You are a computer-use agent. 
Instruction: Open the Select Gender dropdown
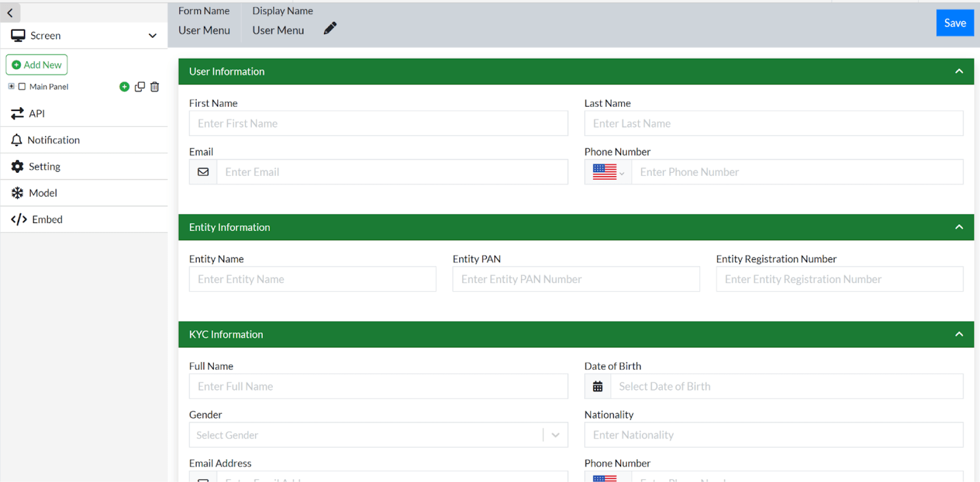pos(379,435)
